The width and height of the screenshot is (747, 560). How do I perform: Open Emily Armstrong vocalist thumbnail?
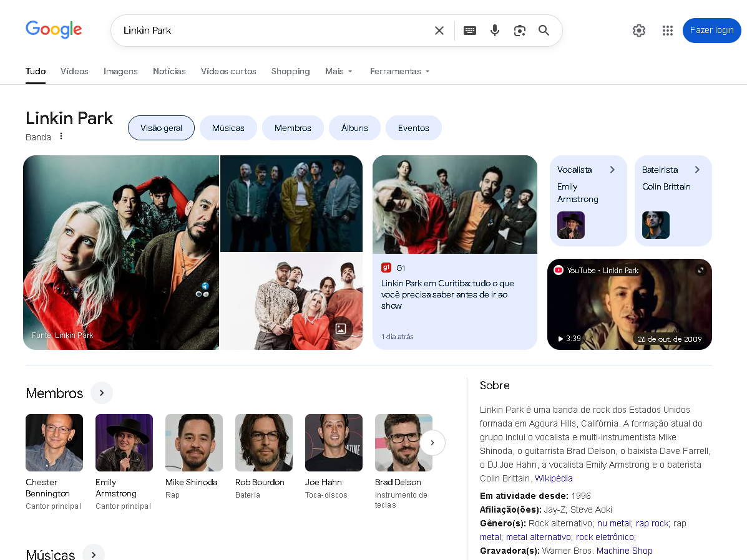[571, 224]
